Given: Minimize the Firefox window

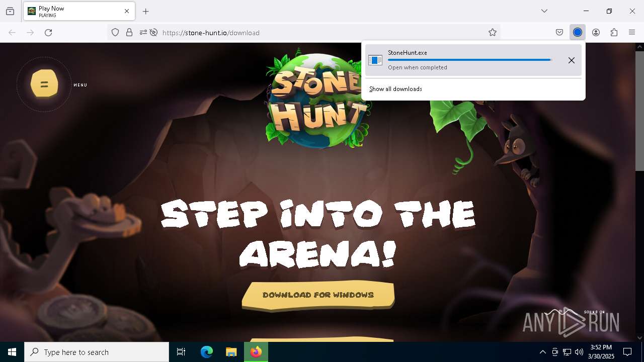Looking at the screenshot, I should click(x=586, y=11).
